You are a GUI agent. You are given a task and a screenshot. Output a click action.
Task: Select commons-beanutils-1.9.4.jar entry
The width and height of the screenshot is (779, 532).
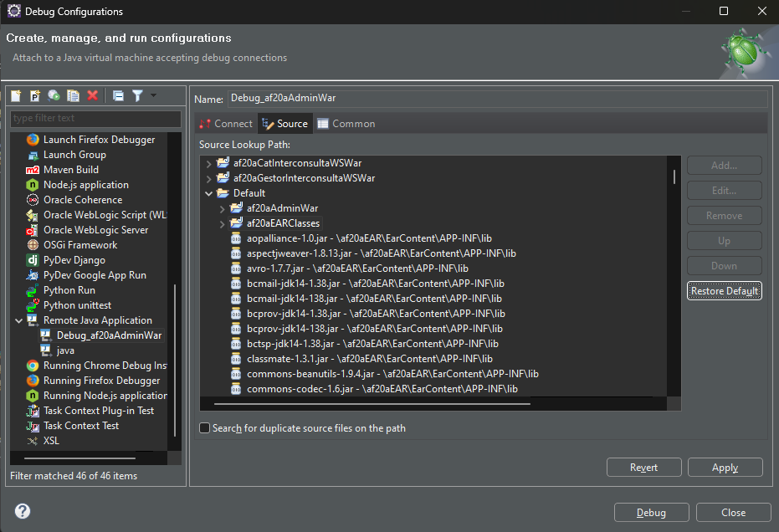(x=392, y=374)
